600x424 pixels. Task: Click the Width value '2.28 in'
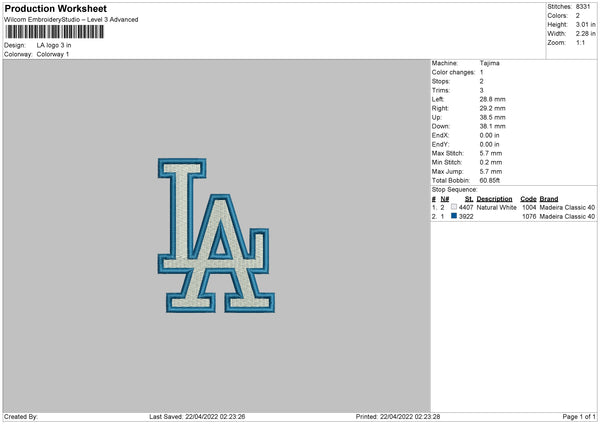click(585, 34)
